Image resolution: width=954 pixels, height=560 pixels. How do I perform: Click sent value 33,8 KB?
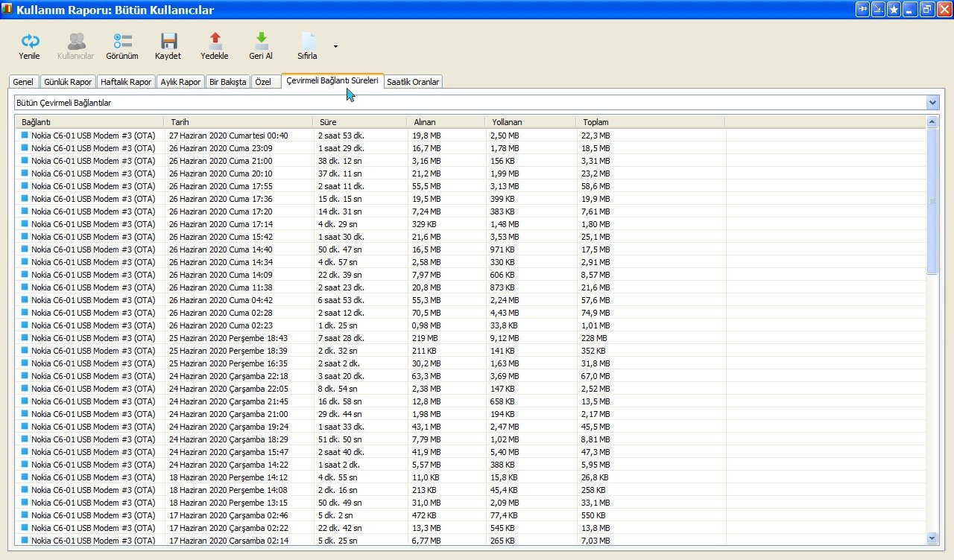tap(504, 325)
